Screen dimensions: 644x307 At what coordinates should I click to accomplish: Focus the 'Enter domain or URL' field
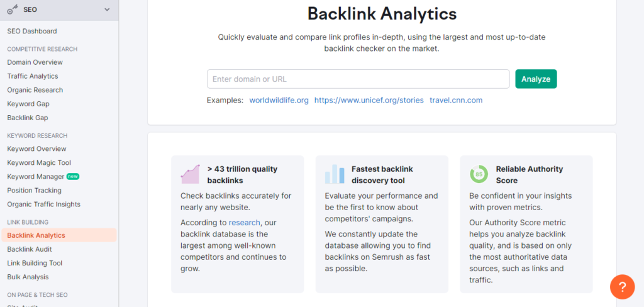coord(358,79)
